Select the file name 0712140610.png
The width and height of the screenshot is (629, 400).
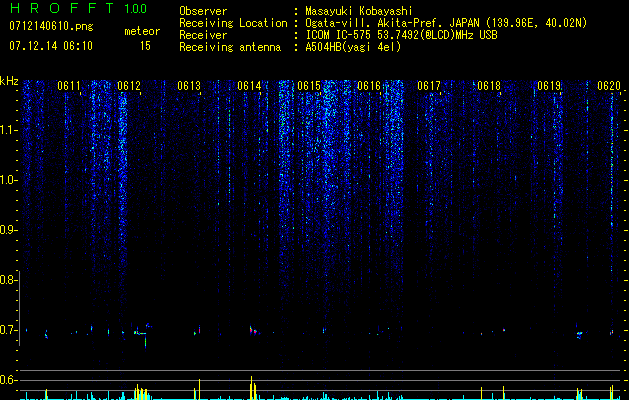[51, 26]
